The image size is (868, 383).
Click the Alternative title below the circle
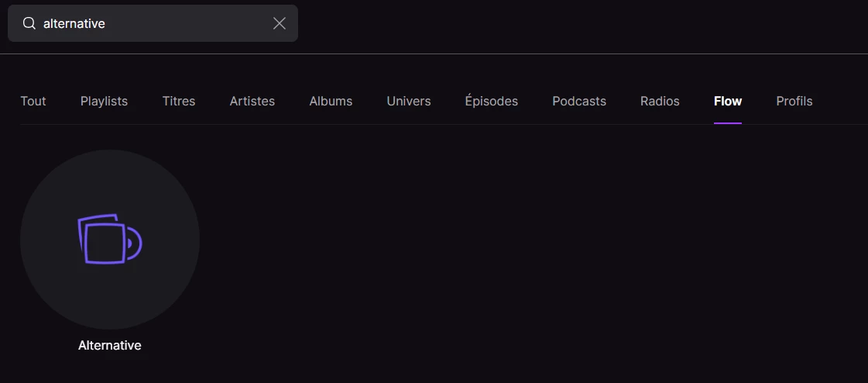pyautogui.click(x=110, y=346)
